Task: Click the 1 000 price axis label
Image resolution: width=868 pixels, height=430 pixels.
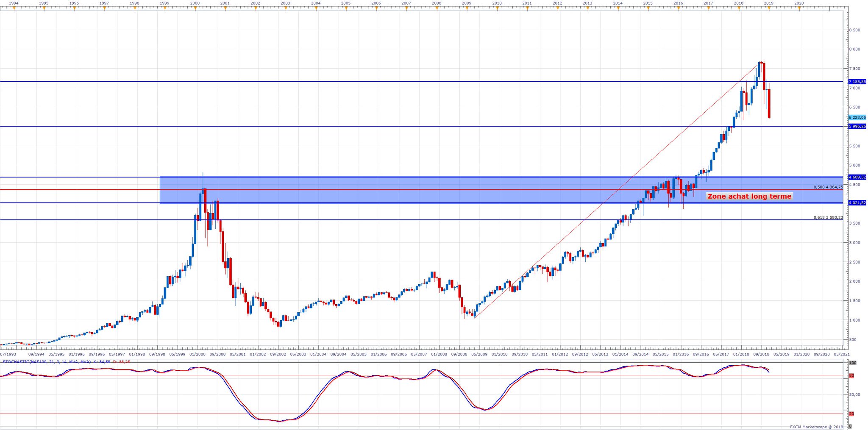Action: click(854, 320)
